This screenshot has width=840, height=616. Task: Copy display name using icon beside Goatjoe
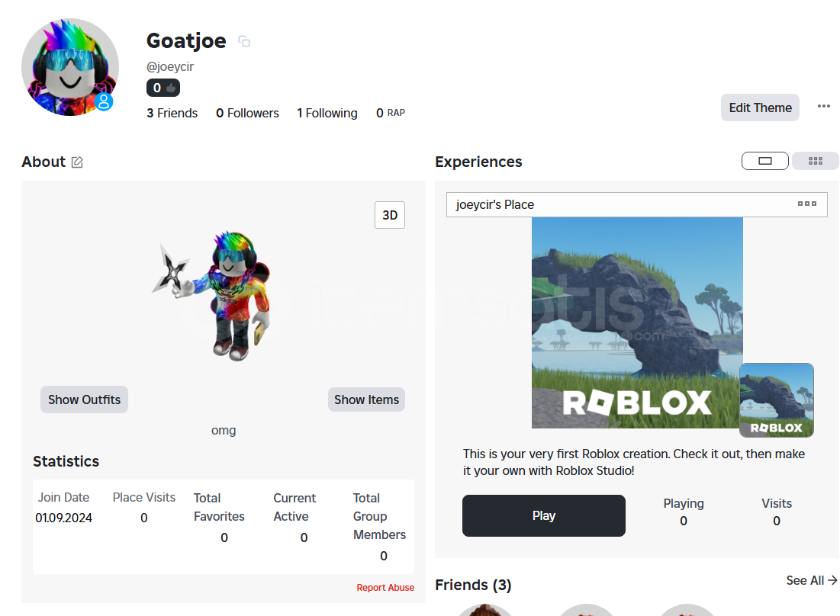coord(244,41)
